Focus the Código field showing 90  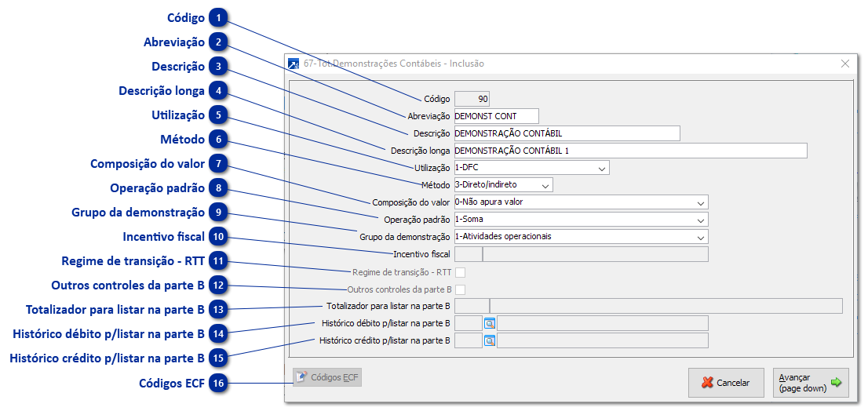point(472,99)
